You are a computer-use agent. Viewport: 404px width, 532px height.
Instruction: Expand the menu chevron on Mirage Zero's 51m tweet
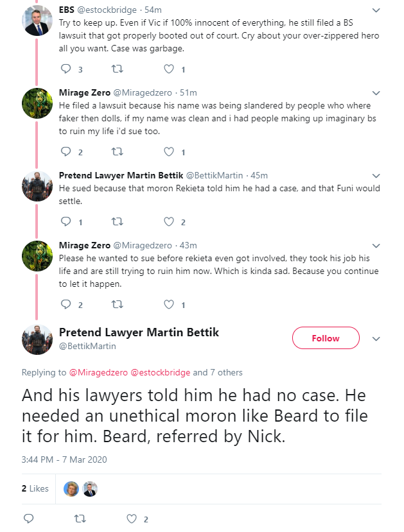point(376,93)
